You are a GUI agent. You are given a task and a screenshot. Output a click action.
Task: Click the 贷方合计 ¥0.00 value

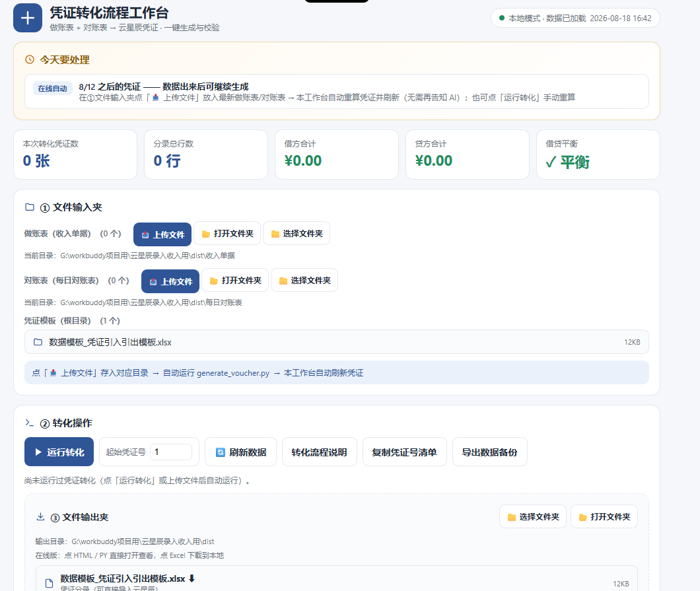coord(434,160)
